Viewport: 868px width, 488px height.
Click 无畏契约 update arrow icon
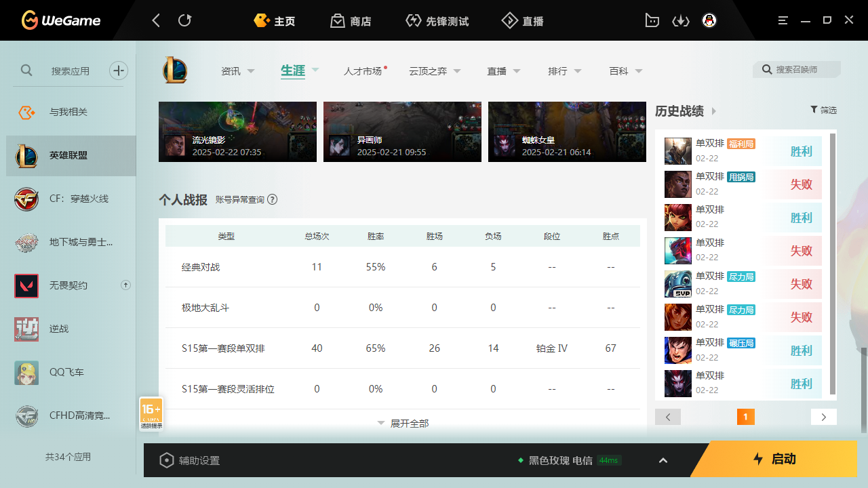[125, 285]
